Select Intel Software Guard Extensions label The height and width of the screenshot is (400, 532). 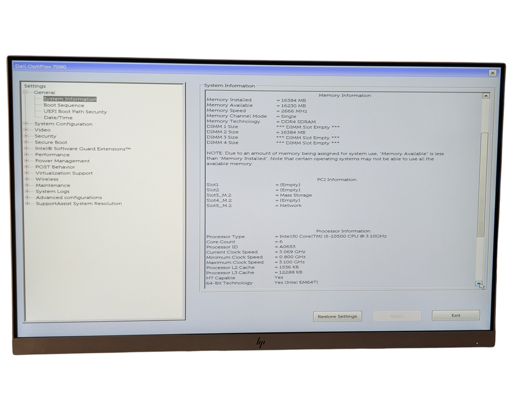click(83, 149)
